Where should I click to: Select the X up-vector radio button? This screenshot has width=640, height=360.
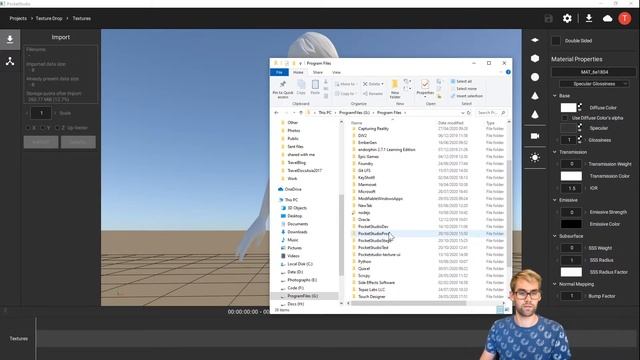tap(28, 128)
